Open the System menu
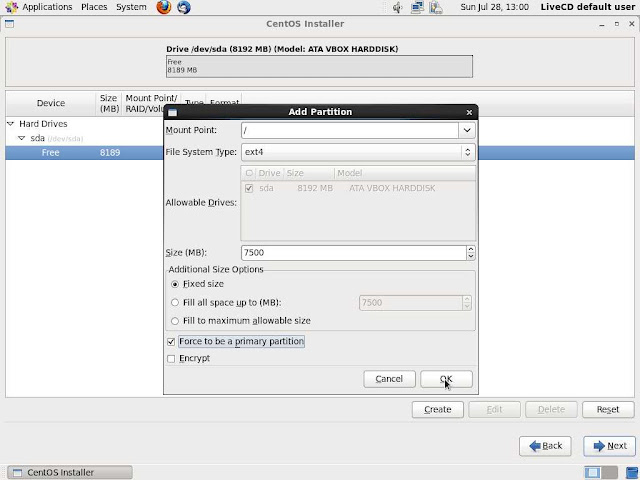 pos(131,7)
